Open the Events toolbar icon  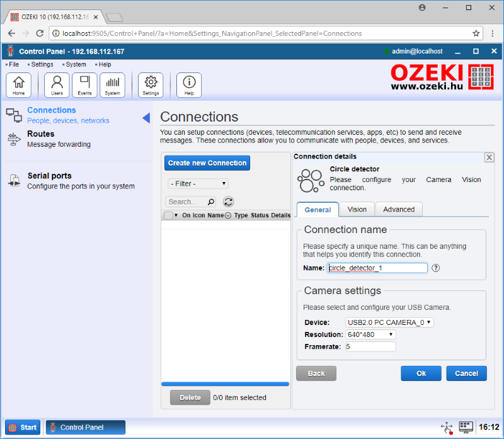click(84, 85)
